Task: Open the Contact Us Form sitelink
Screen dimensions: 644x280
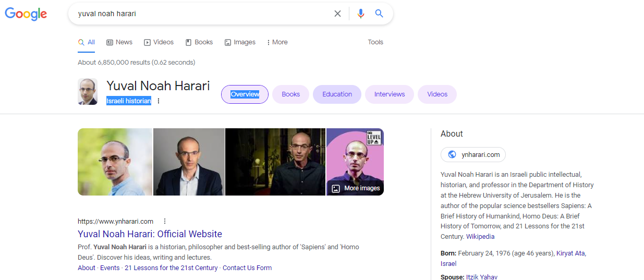Action: 247,268
